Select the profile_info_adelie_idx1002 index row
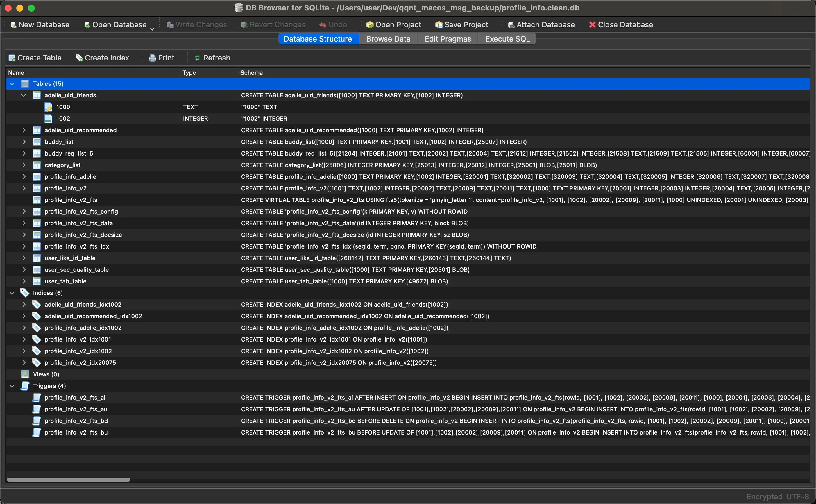Viewport: 816px width, 504px height. 408,328
